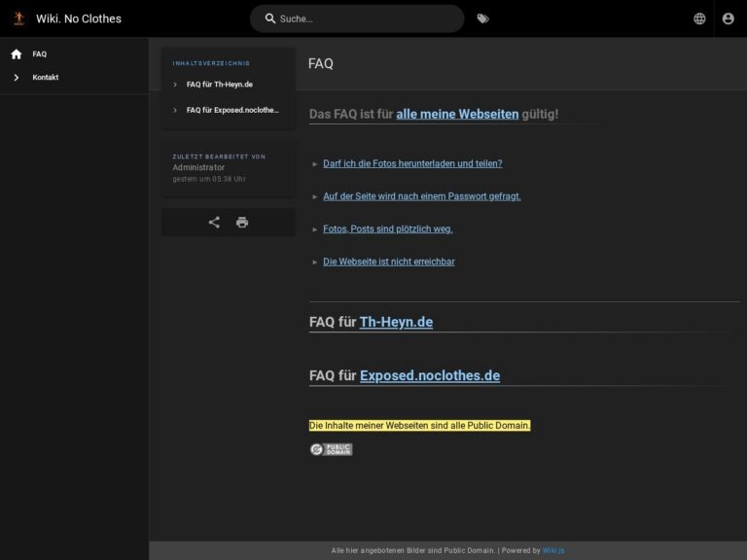Image resolution: width=747 pixels, height=560 pixels.
Task: Open the language globe menu
Action: (699, 18)
